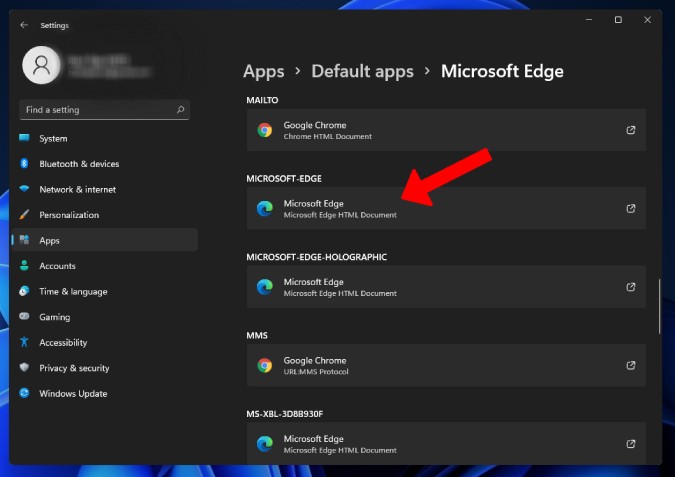Viewport: 675px width, 477px height.
Task: Click the vertical scrollbar thumb
Action: [658, 306]
